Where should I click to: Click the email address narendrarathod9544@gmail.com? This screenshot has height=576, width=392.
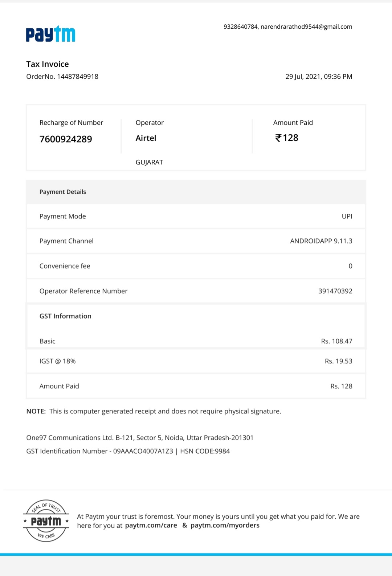[306, 26]
